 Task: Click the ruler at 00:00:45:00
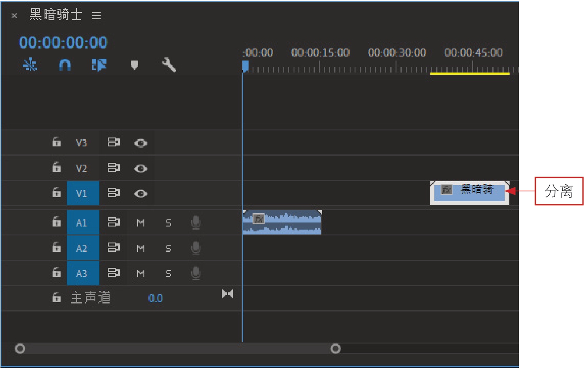pyautogui.click(x=474, y=53)
